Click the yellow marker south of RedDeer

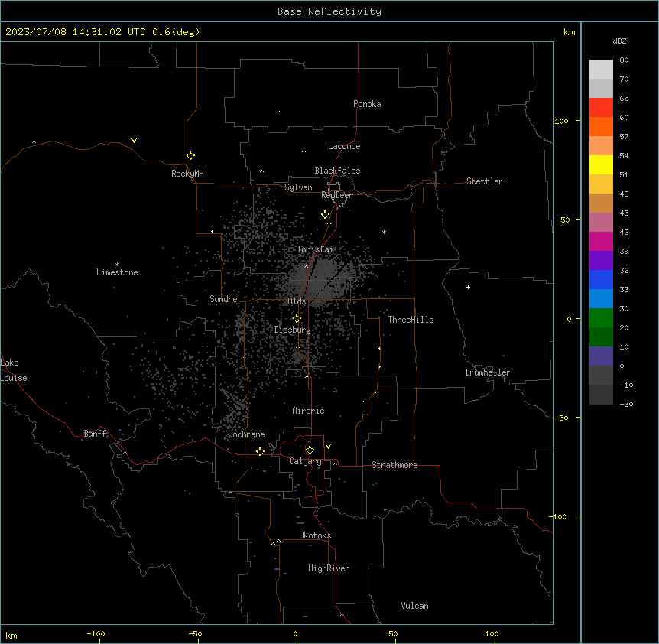click(326, 215)
